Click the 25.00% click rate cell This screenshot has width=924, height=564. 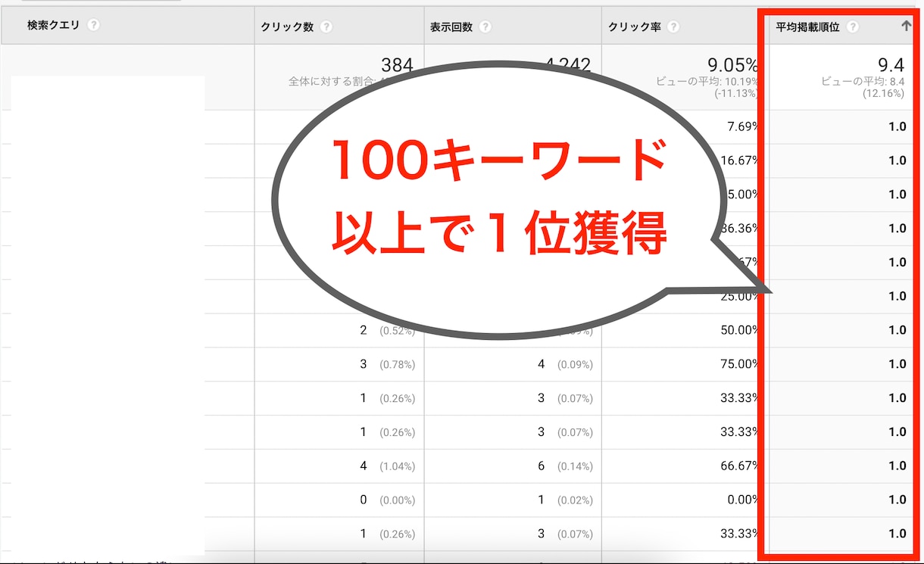pos(738,296)
